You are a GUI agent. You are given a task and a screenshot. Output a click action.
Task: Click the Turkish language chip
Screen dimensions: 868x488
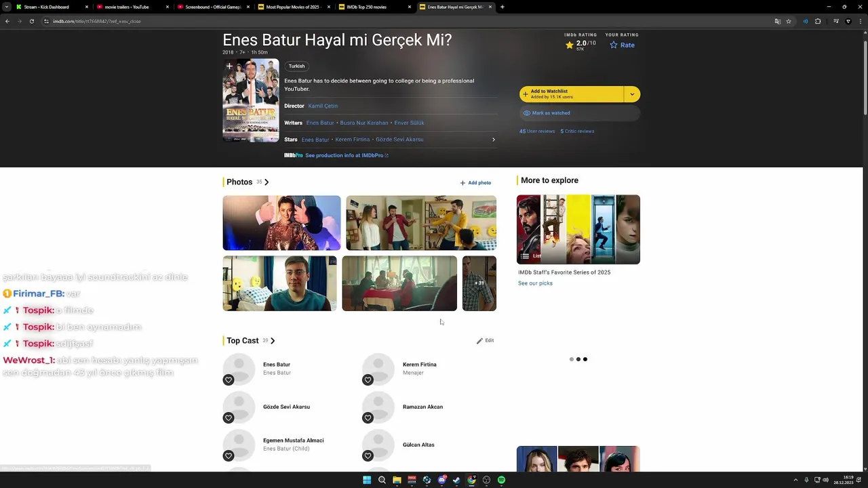click(x=296, y=66)
